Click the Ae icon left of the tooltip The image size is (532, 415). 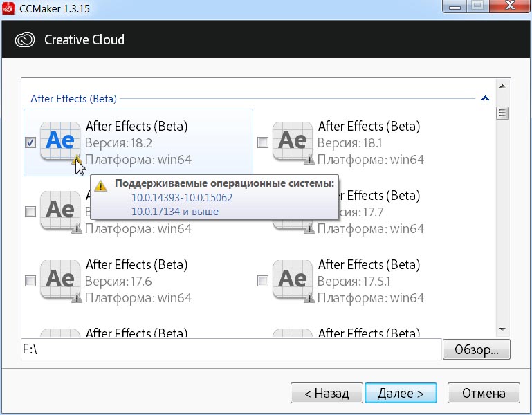click(60, 210)
